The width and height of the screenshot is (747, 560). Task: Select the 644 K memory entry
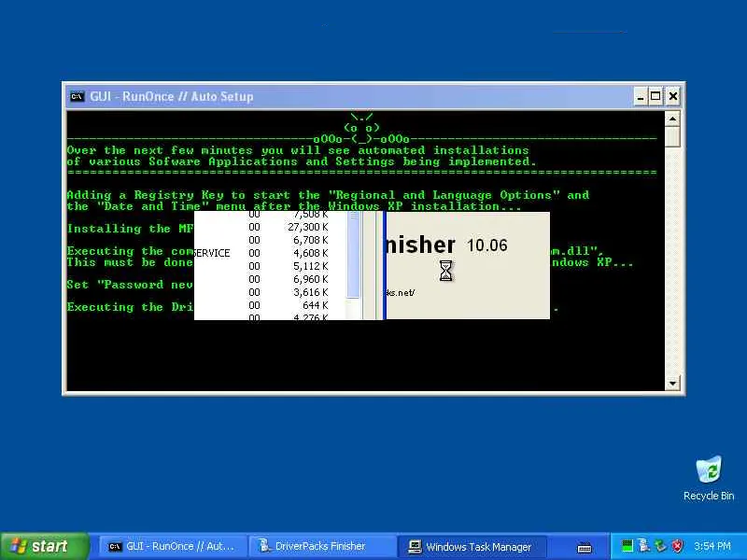[x=316, y=305]
